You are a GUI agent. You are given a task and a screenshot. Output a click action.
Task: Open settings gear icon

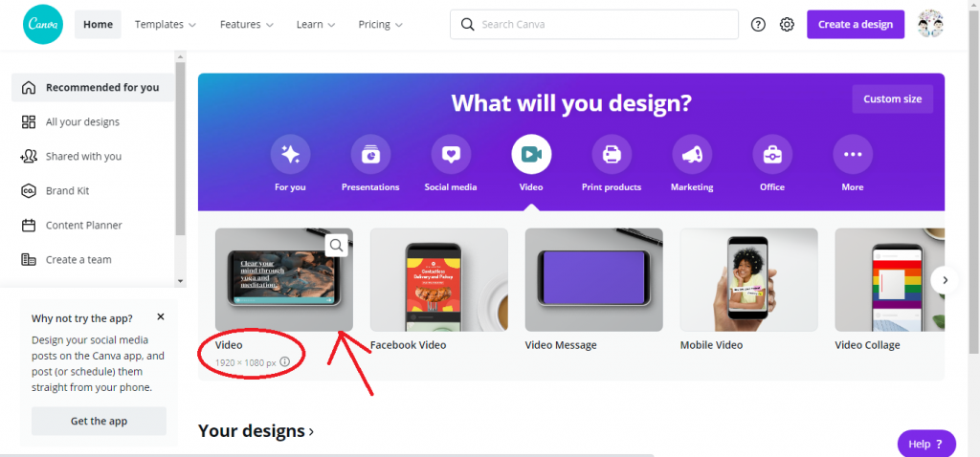787,24
